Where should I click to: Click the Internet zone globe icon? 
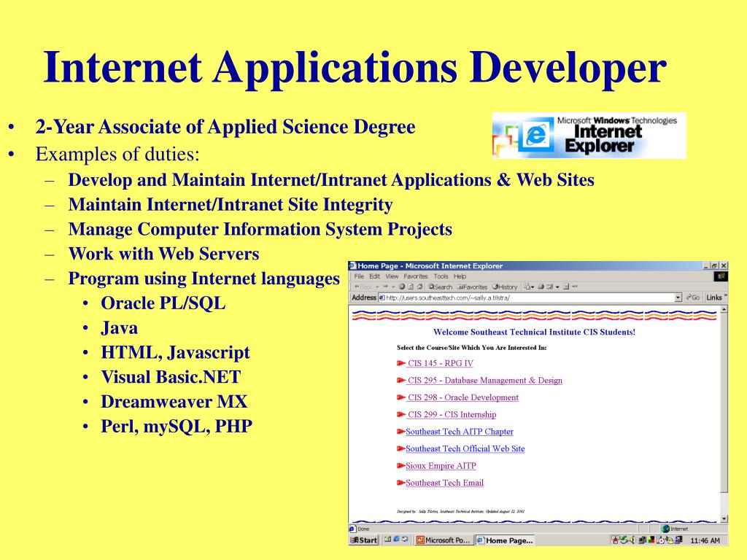point(665,529)
